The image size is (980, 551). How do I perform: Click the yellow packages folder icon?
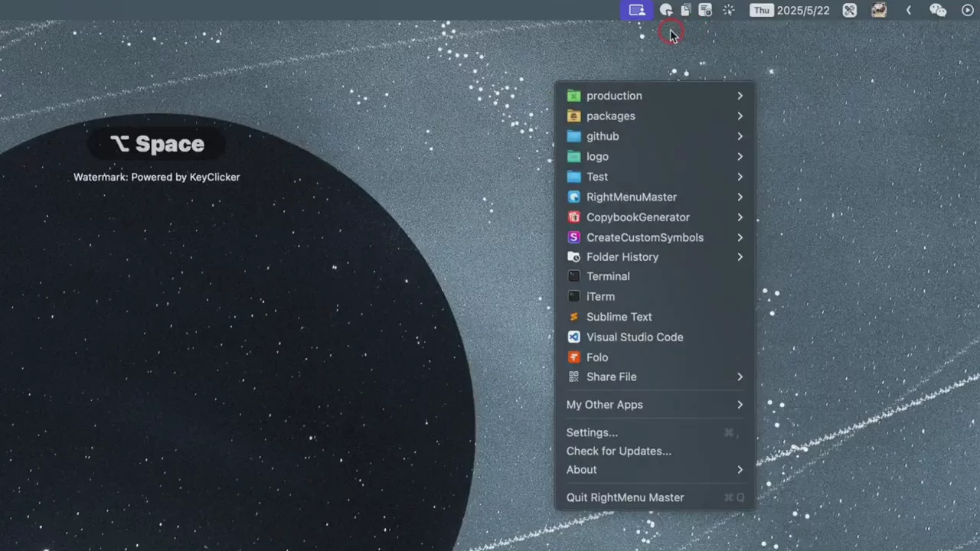pos(573,116)
